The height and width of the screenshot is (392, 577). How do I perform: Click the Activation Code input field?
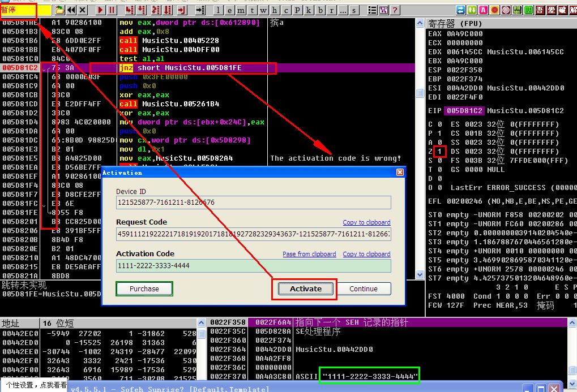(253, 265)
